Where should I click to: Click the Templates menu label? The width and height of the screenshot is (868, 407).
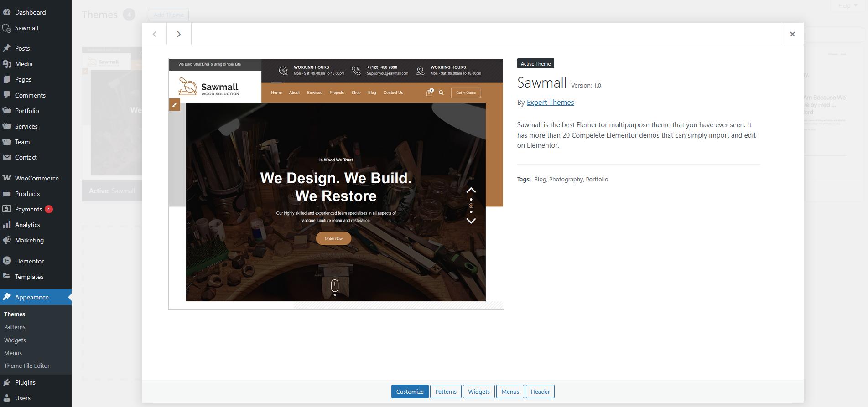[29, 277]
